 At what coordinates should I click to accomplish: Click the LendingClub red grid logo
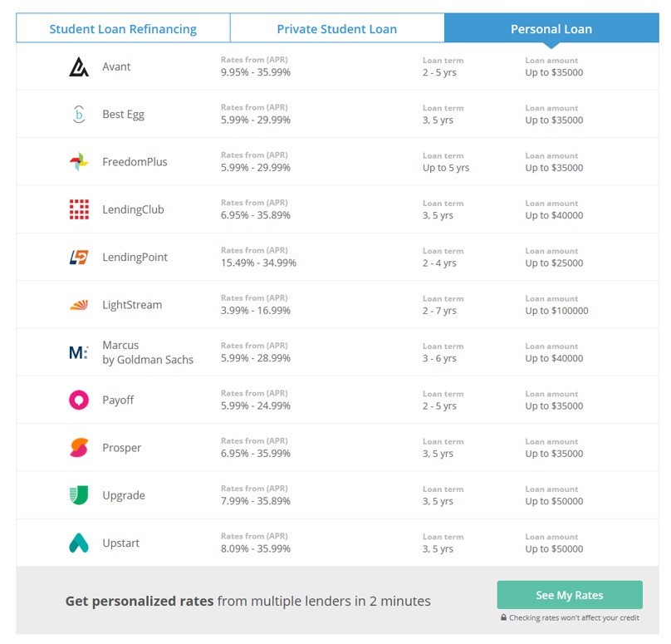tap(79, 209)
